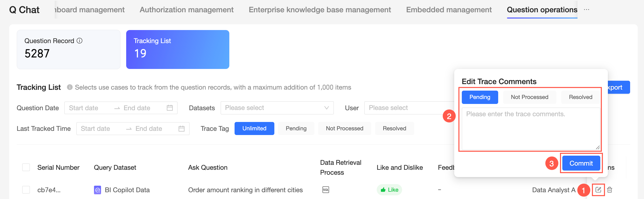This screenshot has width=644, height=199.
Task: Check the cb7e4 row checkbox
Action: (x=26, y=190)
